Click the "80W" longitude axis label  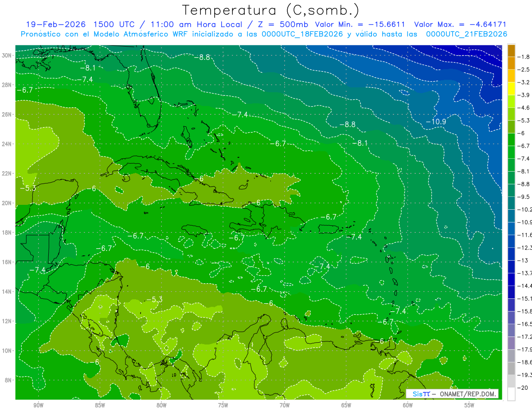point(161,405)
